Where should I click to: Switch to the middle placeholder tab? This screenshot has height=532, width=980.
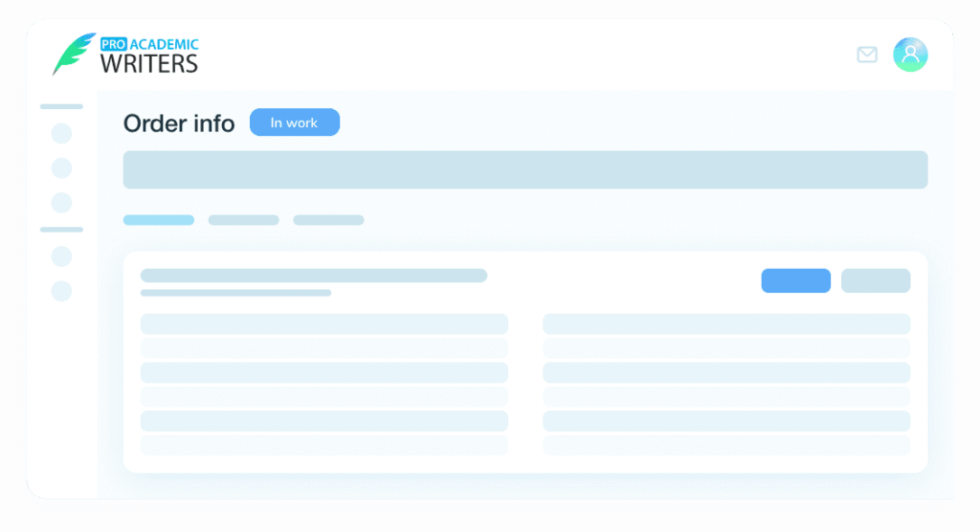pyautogui.click(x=243, y=220)
